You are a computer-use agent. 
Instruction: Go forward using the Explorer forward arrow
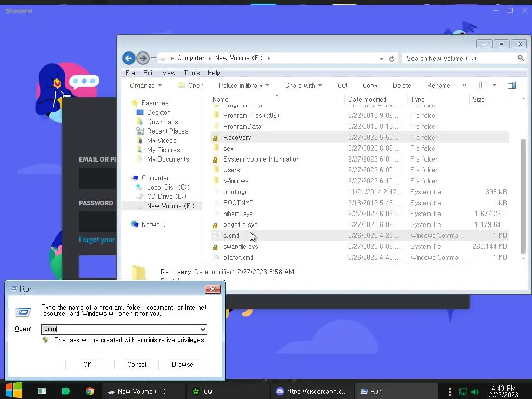tap(143, 58)
